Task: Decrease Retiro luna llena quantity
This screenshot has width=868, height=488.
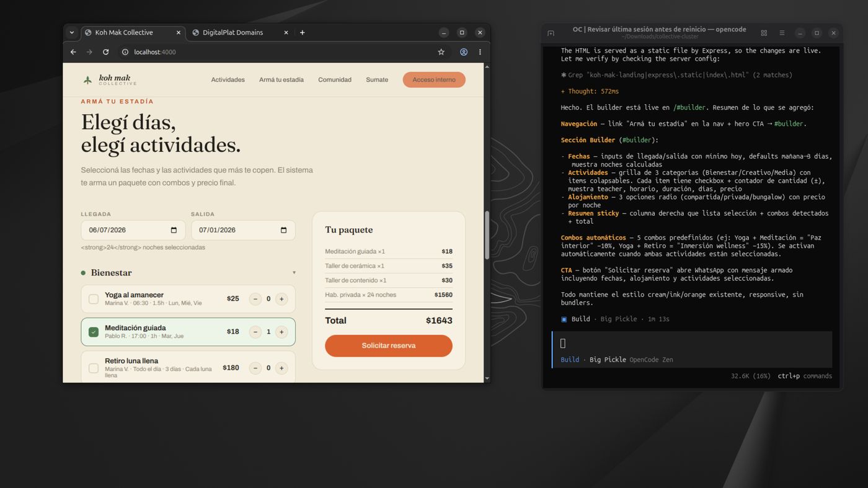Action: [255, 368]
